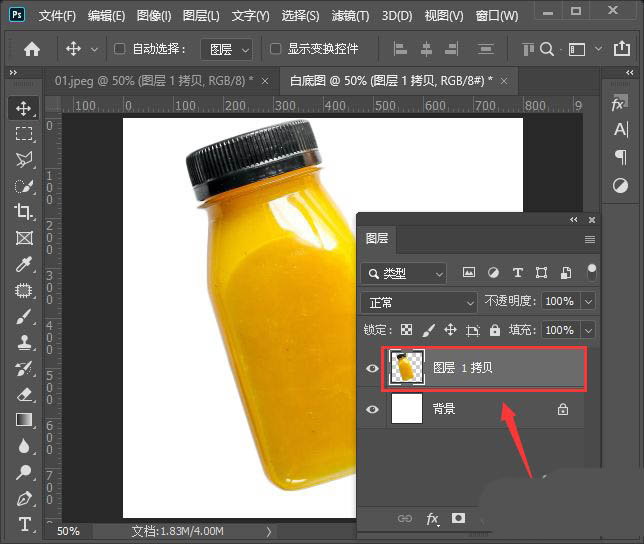Select the Frame tool
Viewport: 644px width, 544px height.
pyautogui.click(x=24, y=238)
